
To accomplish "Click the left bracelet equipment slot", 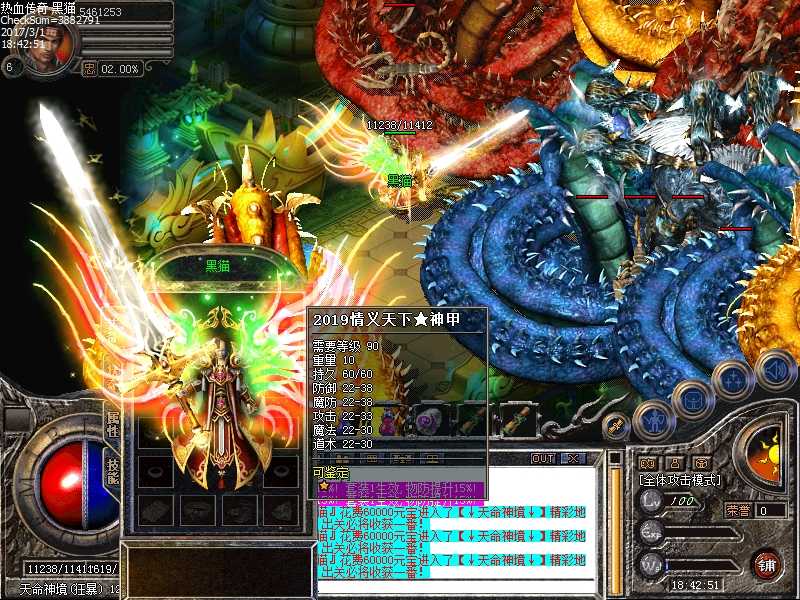I will 155,471.
